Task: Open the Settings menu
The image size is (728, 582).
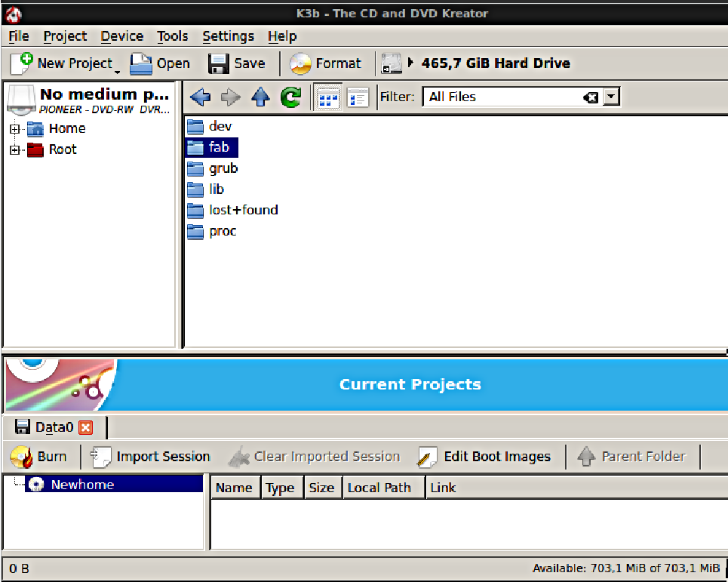Action: pos(228,36)
